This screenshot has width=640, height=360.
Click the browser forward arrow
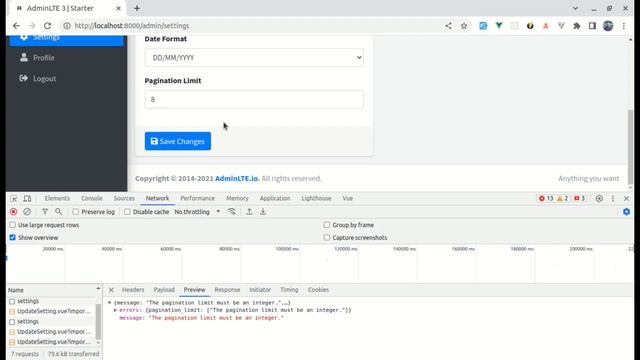pos(32,26)
